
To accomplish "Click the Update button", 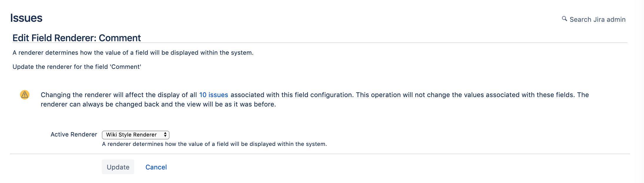I will [118, 167].
